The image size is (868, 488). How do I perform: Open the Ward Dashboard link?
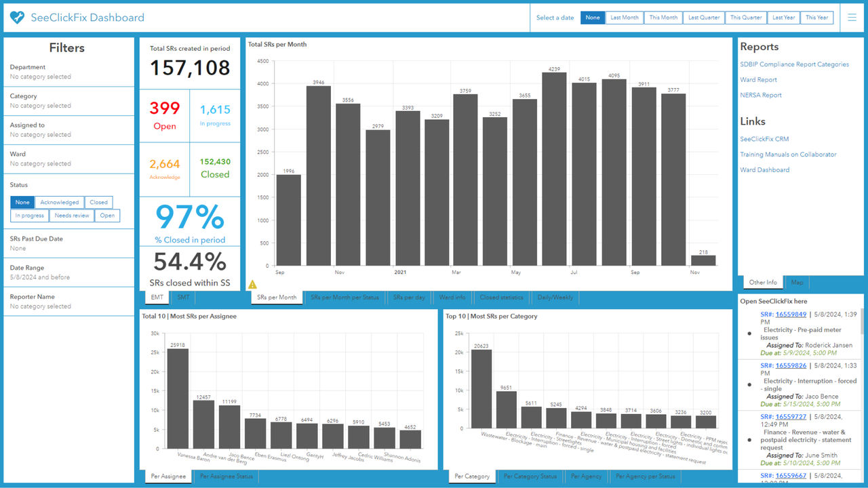point(764,170)
